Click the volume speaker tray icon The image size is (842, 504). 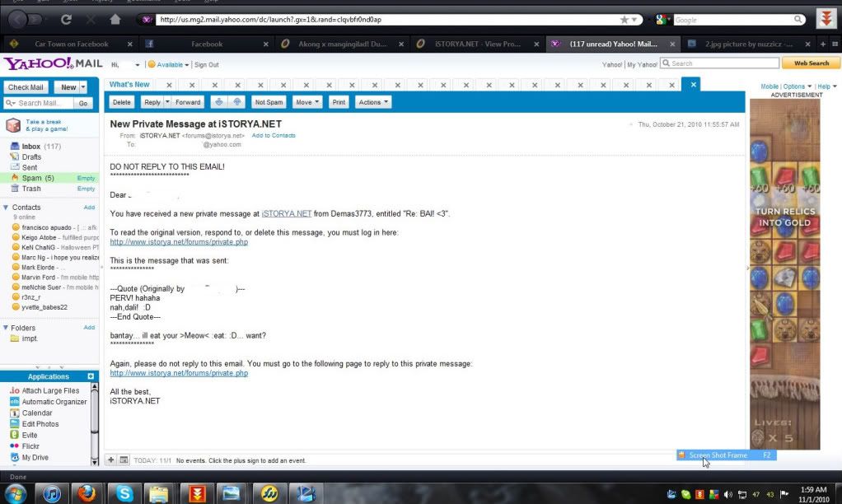(727, 494)
